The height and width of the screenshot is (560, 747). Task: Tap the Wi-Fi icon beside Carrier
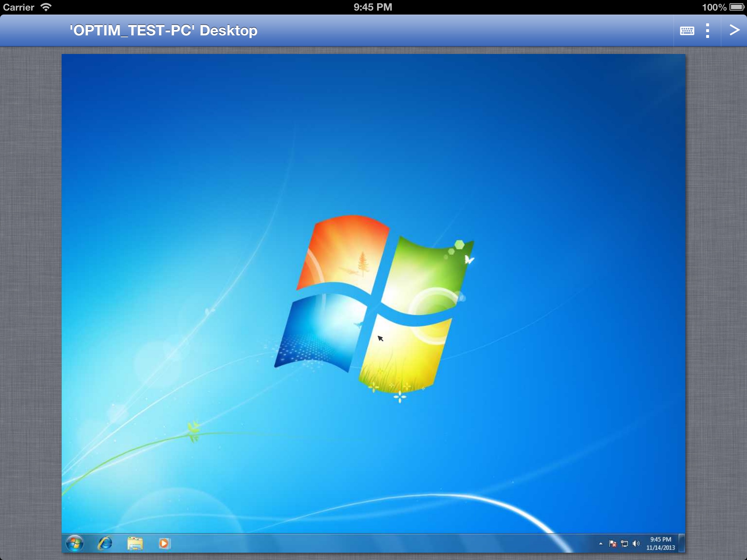pyautogui.click(x=46, y=7)
